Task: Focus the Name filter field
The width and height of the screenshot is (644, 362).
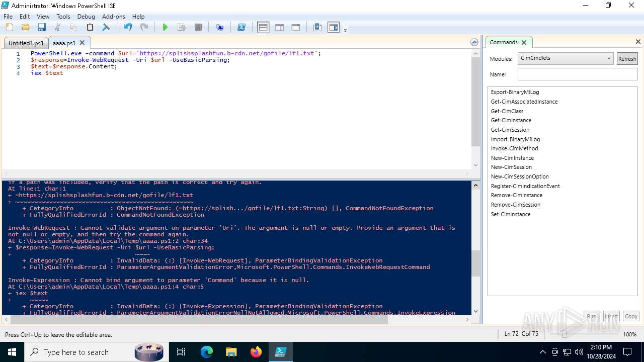Action: (x=578, y=74)
